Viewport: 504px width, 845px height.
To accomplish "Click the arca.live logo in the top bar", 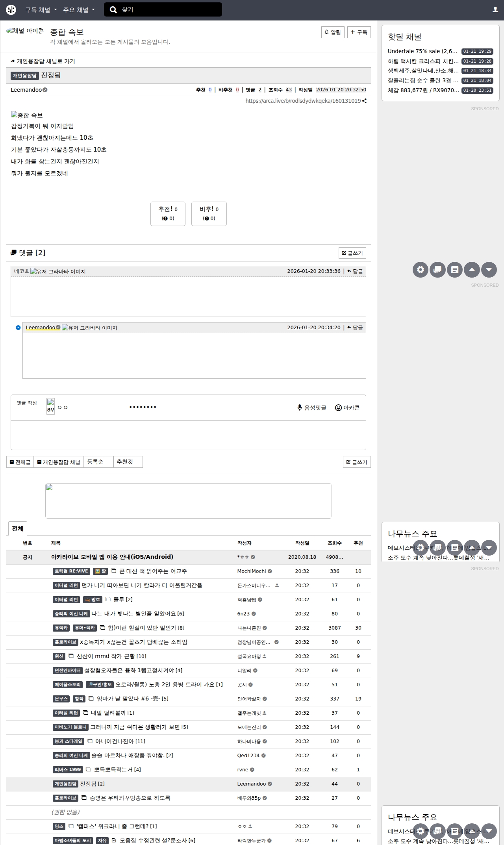I will click(11, 10).
